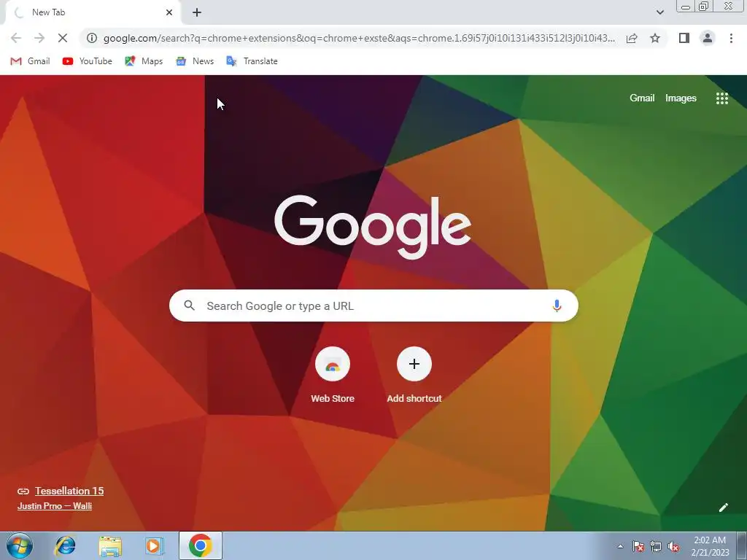Open the network tray icon
747x560 pixels.
click(x=656, y=546)
